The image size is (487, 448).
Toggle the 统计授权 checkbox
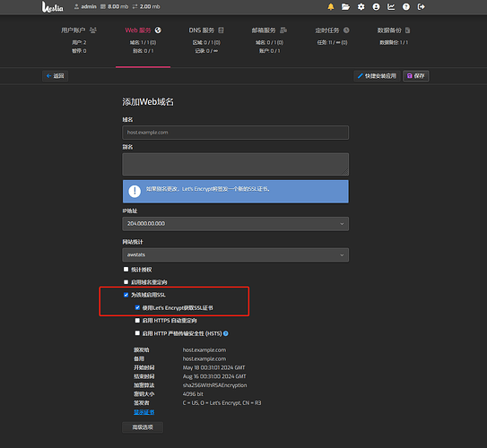(126, 270)
